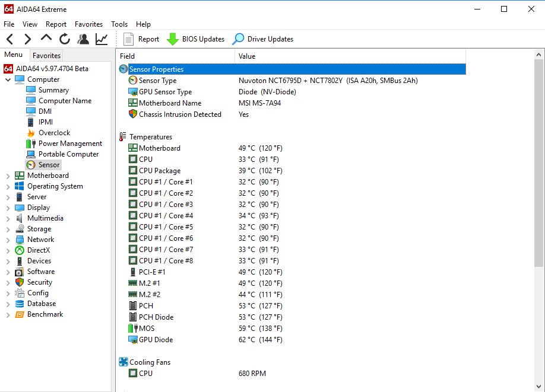Expand the Devices tree node
The image size is (545, 392).
[x=8, y=261]
